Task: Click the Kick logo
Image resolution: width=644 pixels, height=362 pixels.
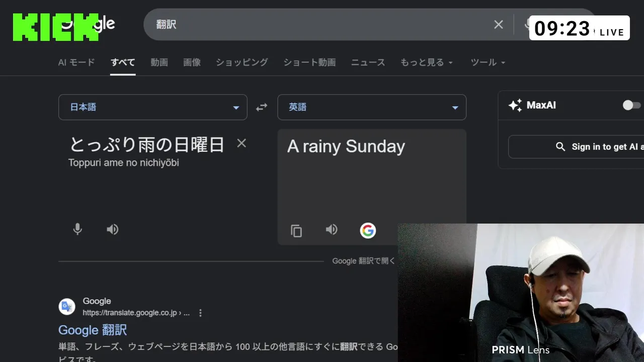Action: [55, 27]
